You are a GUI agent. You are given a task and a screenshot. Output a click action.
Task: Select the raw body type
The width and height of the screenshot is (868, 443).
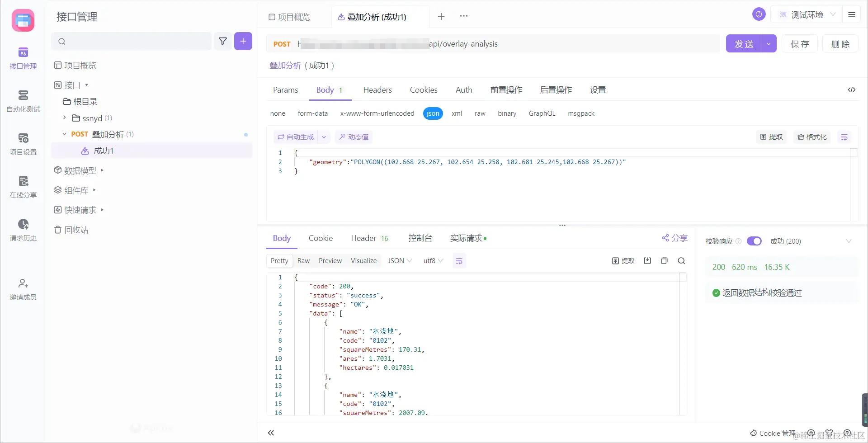pyautogui.click(x=480, y=113)
